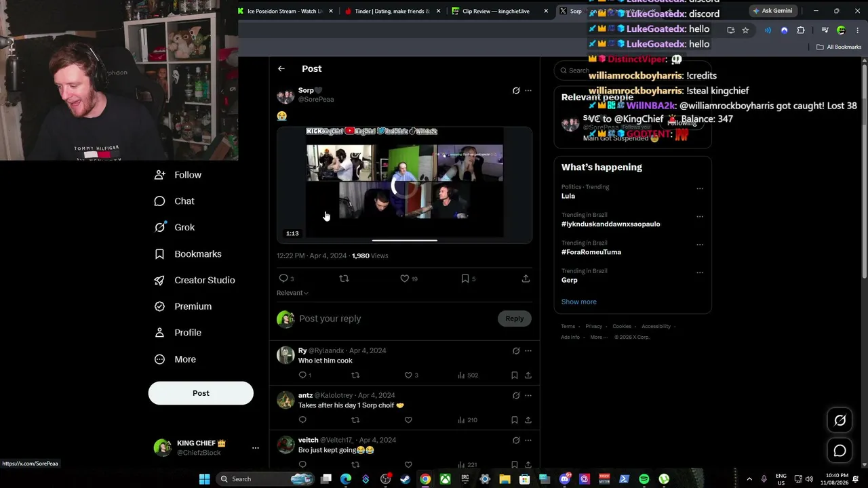The image size is (868, 488).
Task: Bookmark Sorp's post with 5 bookmarks
Action: point(465,279)
